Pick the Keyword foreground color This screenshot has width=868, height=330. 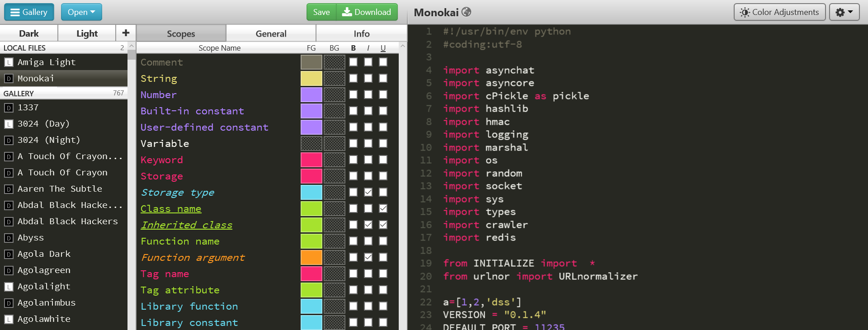311,160
